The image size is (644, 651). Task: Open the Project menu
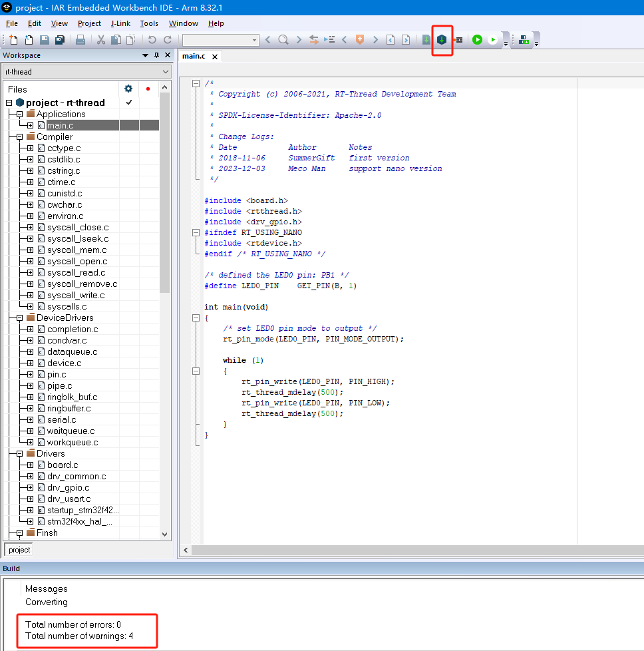(x=89, y=23)
